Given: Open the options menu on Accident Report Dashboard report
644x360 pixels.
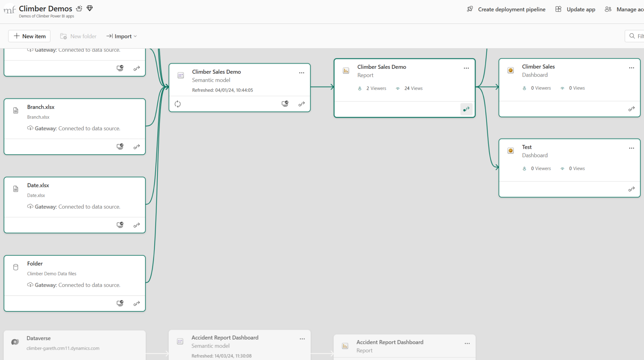Looking at the screenshot, I should [x=467, y=343].
